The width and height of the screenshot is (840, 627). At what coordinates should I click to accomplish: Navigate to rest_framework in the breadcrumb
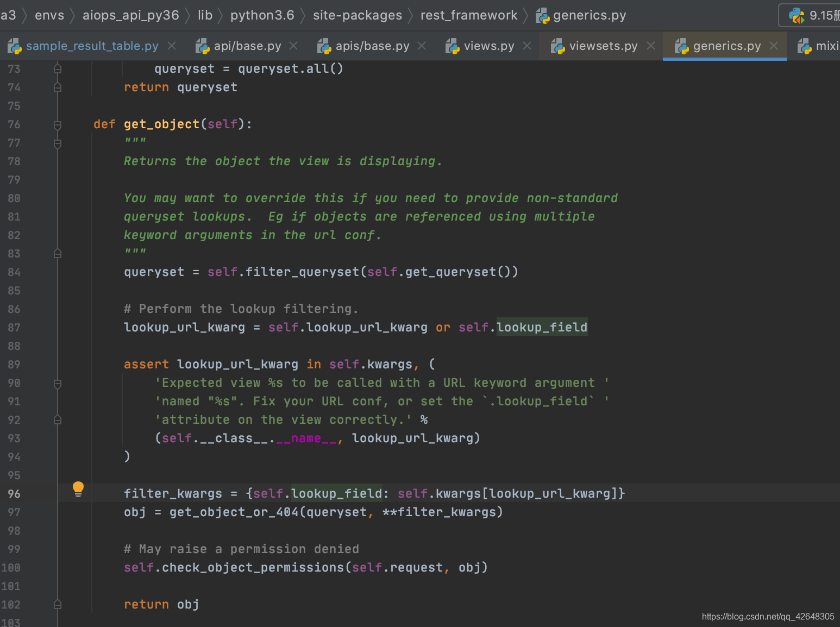(469, 15)
